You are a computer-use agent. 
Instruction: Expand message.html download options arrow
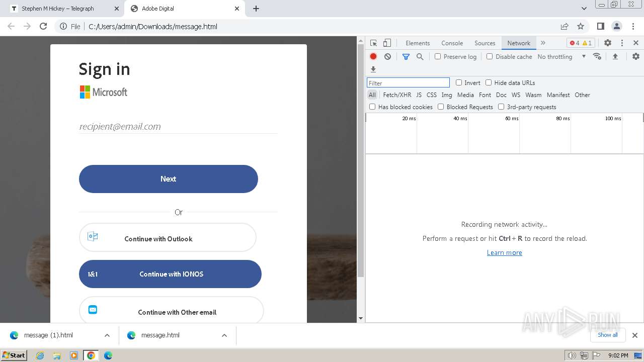[x=224, y=335]
